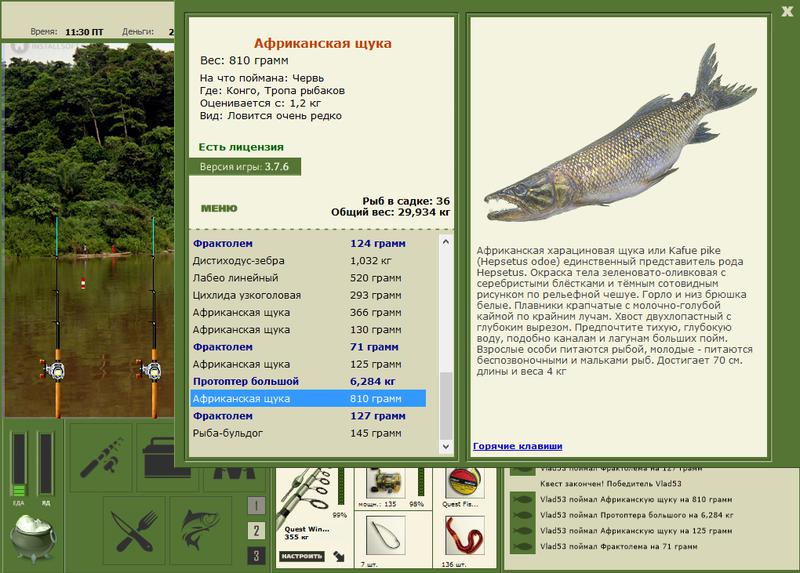Select Протоптер большой 6,284 кг row
Viewport: 800px width, 573px height.
coord(308,382)
